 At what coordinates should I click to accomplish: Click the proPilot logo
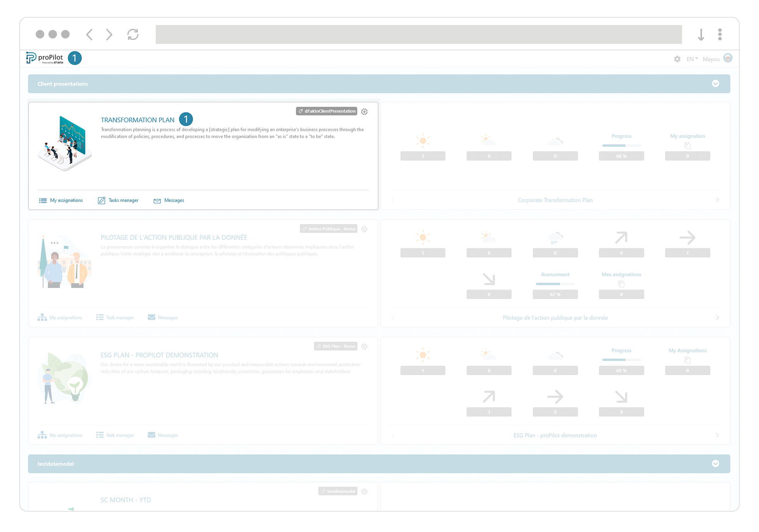pos(44,58)
